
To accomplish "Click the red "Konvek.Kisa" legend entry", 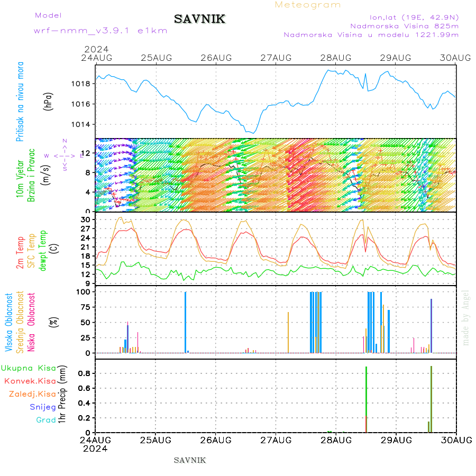I will pyautogui.click(x=30, y=381).
